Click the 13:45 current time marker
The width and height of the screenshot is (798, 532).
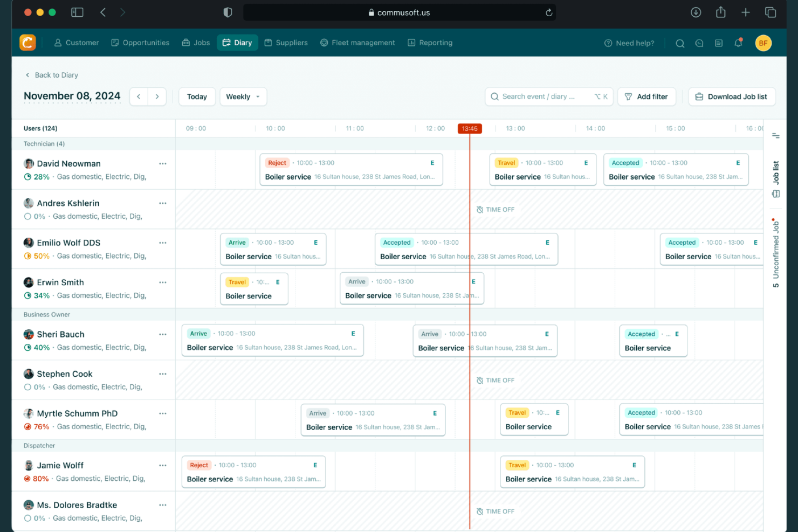click(x=470, y=128)
